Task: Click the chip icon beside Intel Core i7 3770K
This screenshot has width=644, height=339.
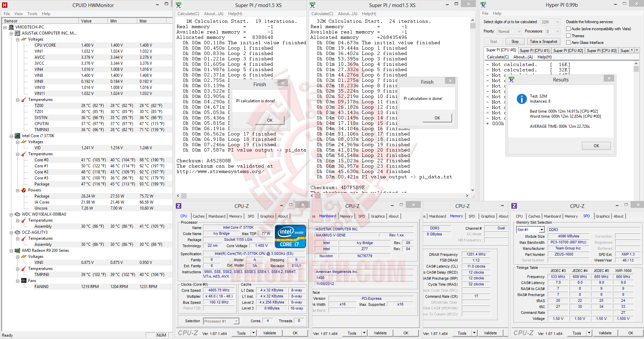Action: point(17,136)
